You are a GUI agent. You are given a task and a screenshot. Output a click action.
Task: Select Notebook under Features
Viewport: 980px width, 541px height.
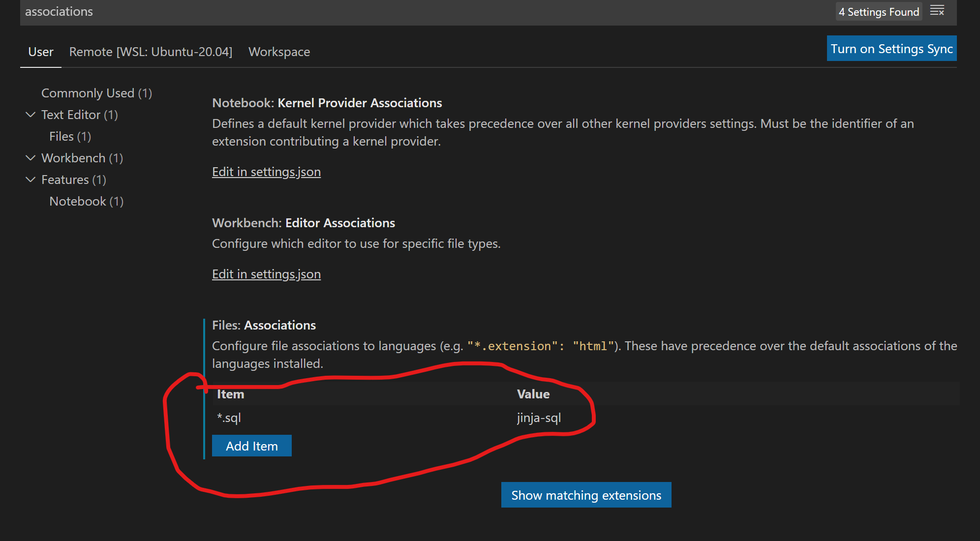[86, 201]
